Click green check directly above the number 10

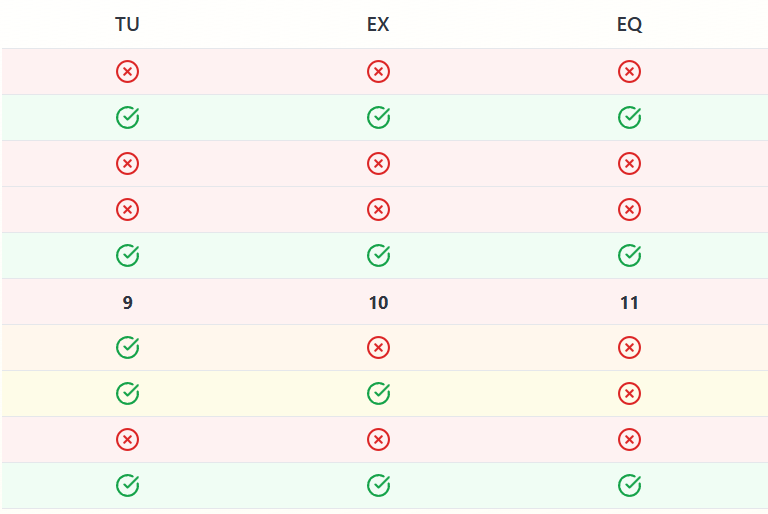click(378, 256)
